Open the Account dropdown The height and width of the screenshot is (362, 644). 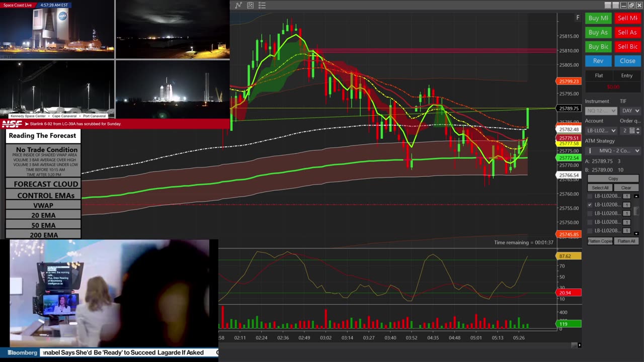[x=601, y=131]
